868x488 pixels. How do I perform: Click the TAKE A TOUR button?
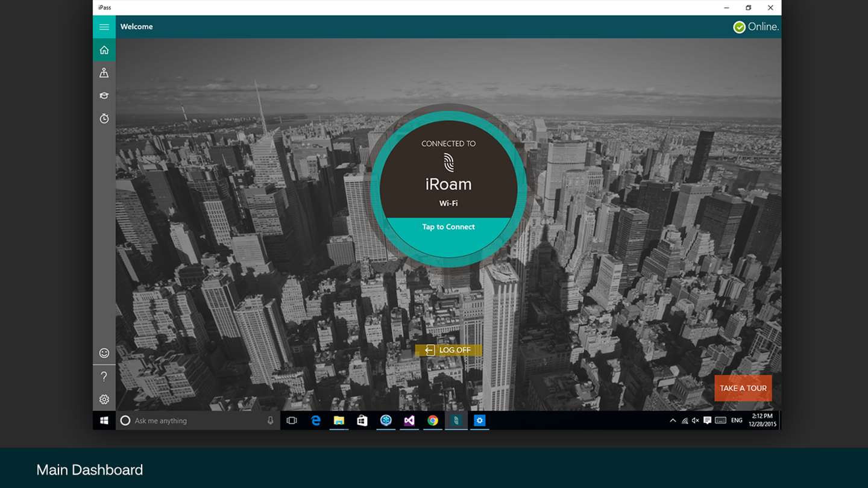tap(743, 388)
